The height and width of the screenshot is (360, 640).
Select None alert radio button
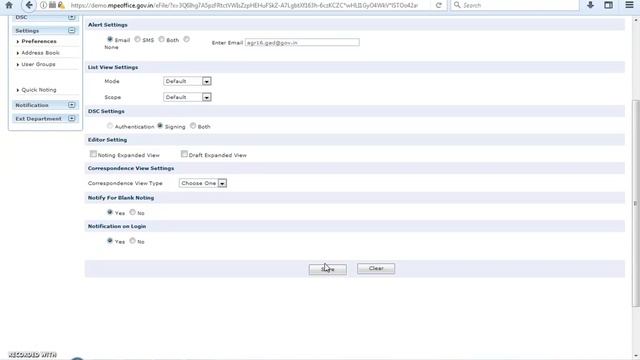click(x=187, y=39)
